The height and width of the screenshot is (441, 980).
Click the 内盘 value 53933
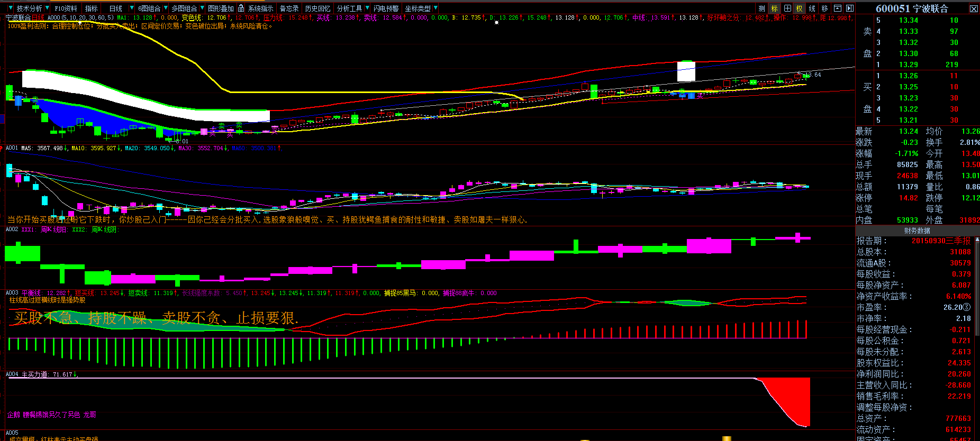(907, 220)
